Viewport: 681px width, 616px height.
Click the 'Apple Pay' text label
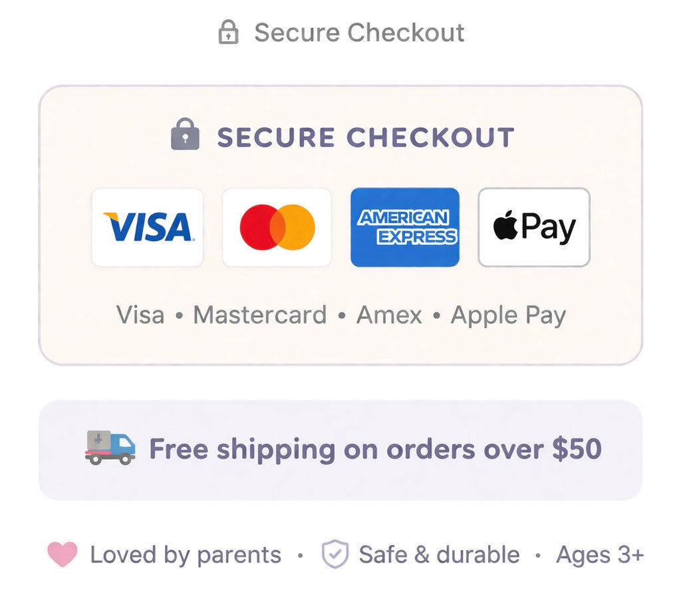point(508,314)
